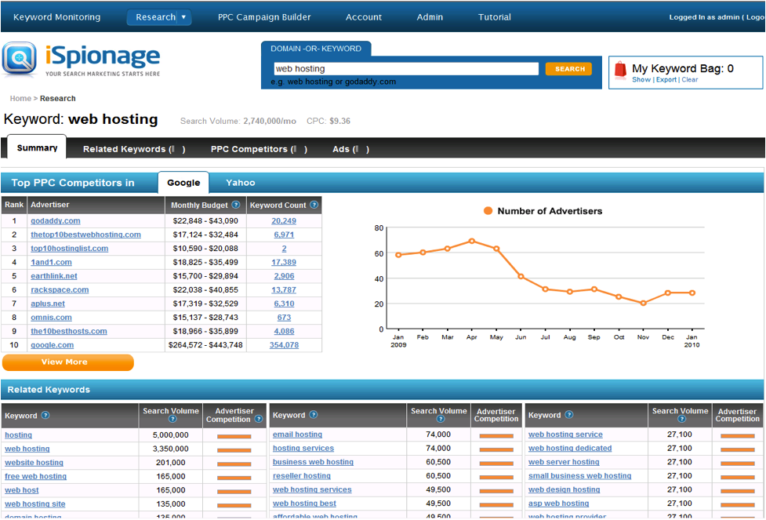This screenshot has width=766, height=520.
Task: Click the iSpionage magnifier logo icon
Action: 20,59
